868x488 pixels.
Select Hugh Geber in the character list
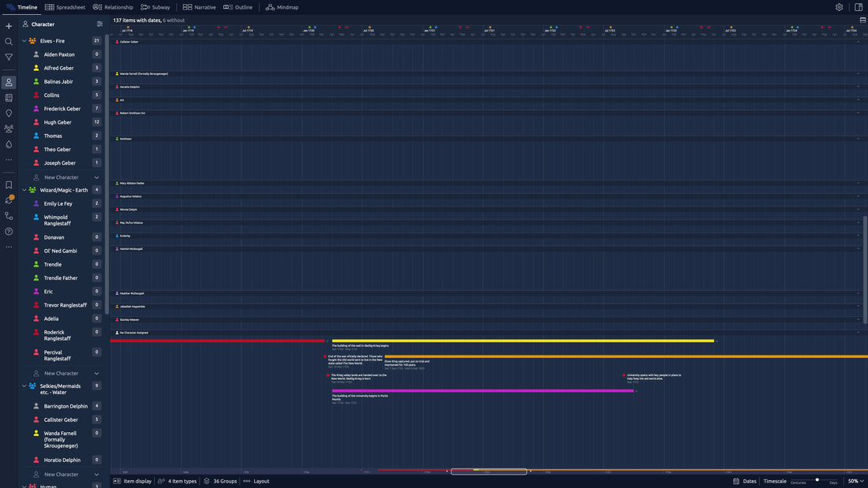pyautogui.click(x=59, y=122)
